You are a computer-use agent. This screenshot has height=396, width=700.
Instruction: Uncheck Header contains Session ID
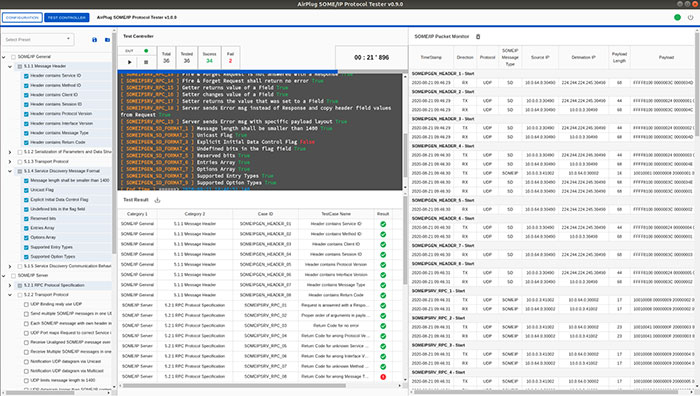26,104
